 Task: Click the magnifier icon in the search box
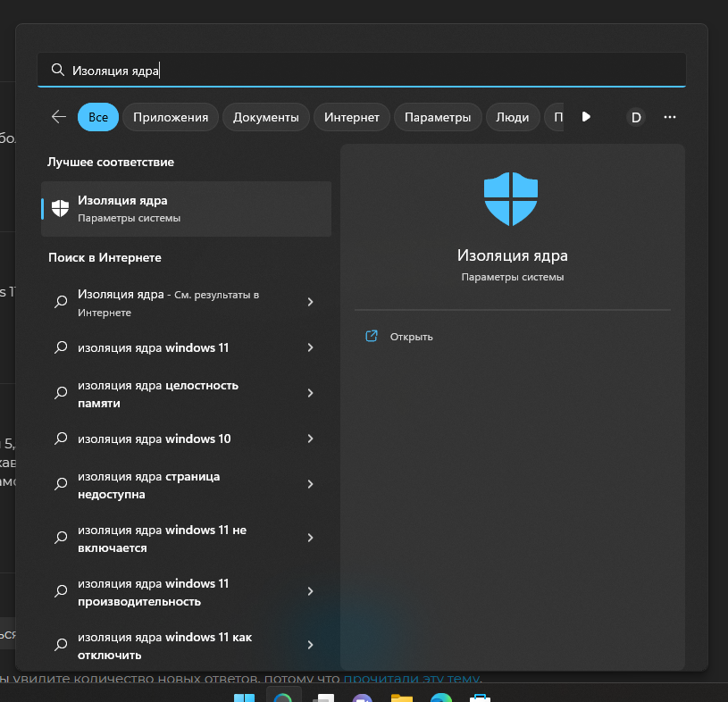[57, 70]
